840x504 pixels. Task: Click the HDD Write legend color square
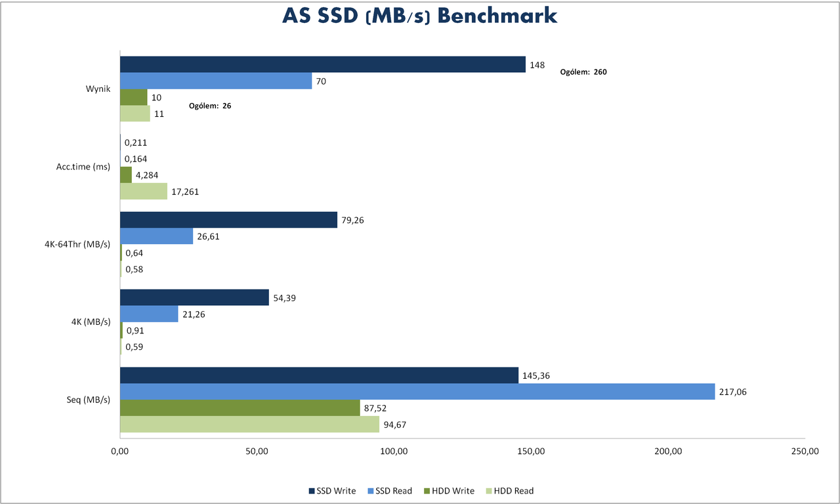pyautogui.click(x=427, y=491)
